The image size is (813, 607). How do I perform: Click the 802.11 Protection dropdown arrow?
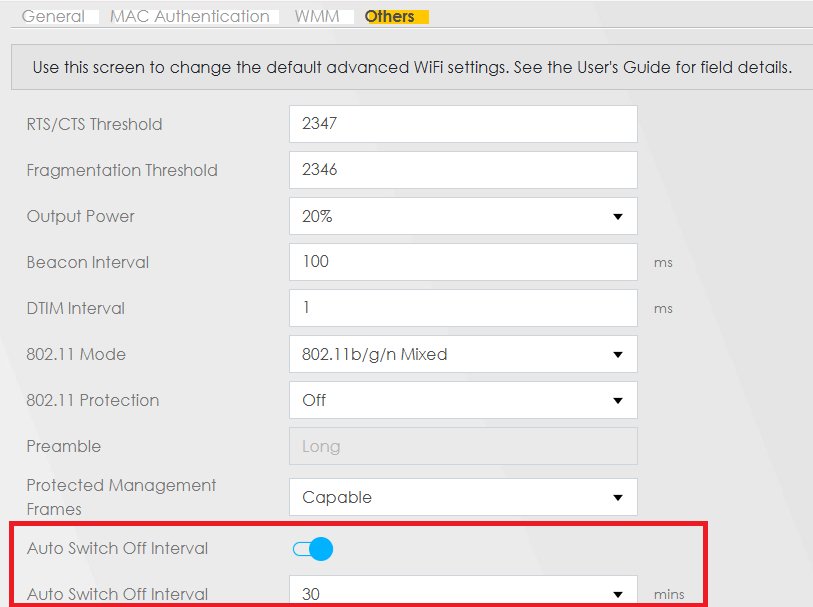[x=618, y=400]
